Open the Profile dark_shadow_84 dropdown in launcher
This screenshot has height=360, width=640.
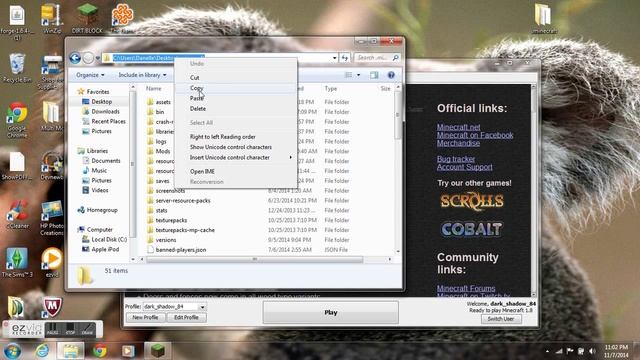pos(174,307)
